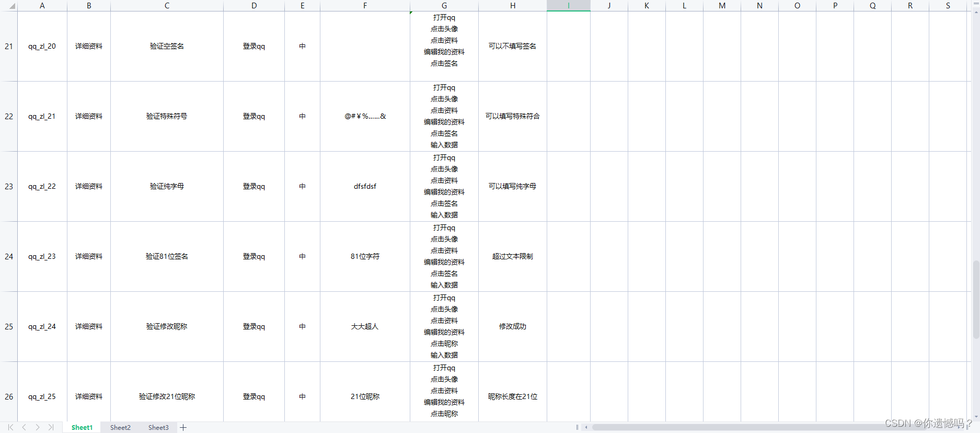Select column F header
This screenshot has height=433, width=980.
[365, 6]
